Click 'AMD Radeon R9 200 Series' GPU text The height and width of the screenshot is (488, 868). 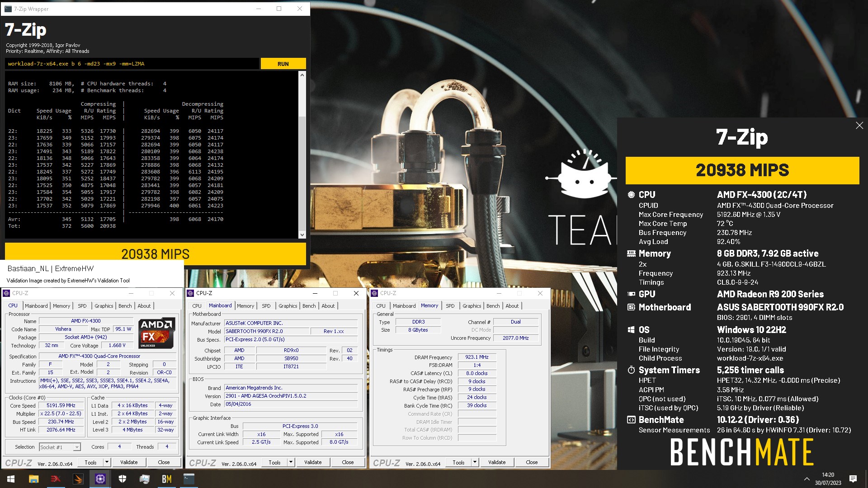point(770,294)
